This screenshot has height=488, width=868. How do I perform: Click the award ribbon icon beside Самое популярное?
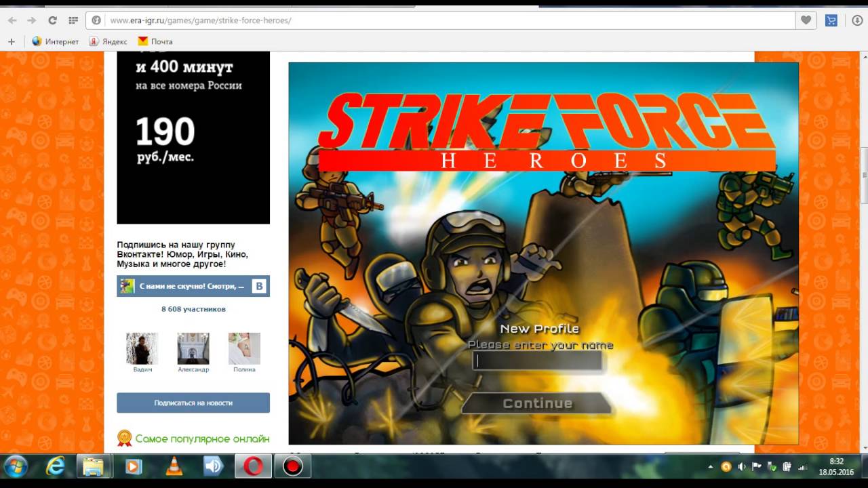[x=124, y=439]
